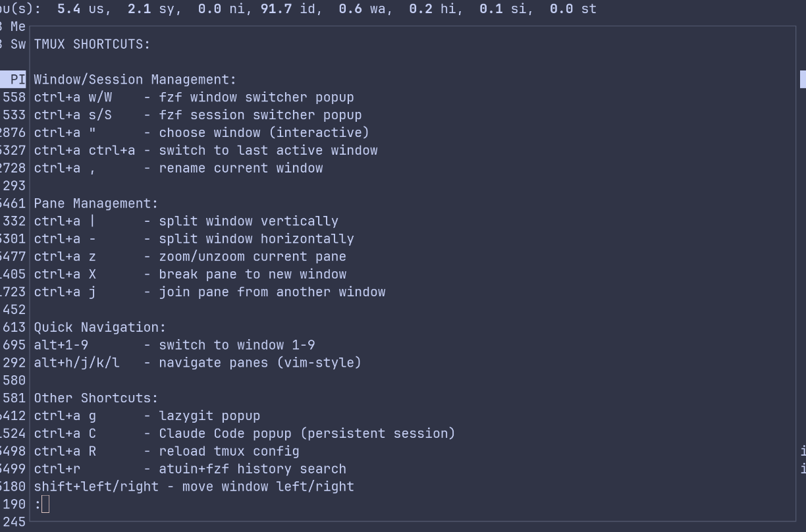Click the join pane from another window line
Screen dimensions: 806x532
209,292
